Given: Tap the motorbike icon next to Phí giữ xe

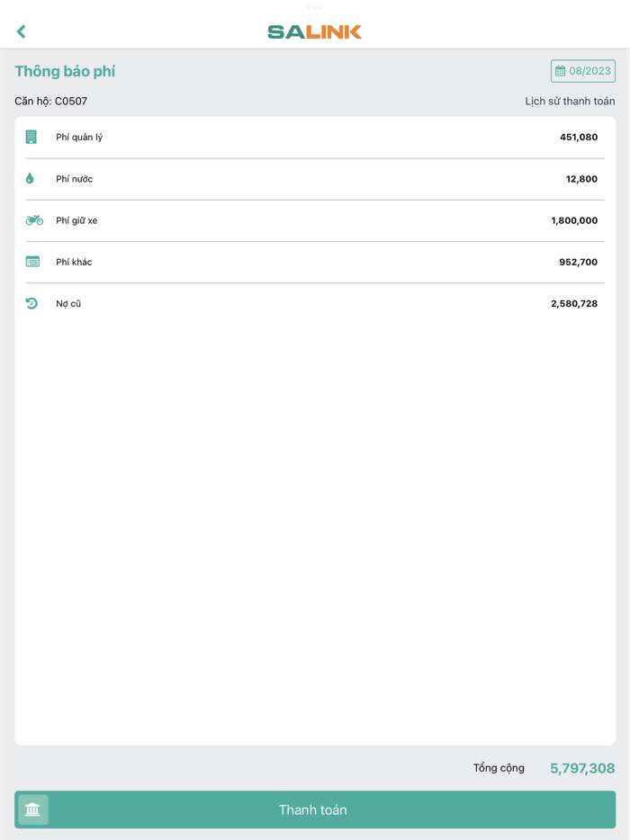Looking at the screenshot, I should [x=32, y=219].
